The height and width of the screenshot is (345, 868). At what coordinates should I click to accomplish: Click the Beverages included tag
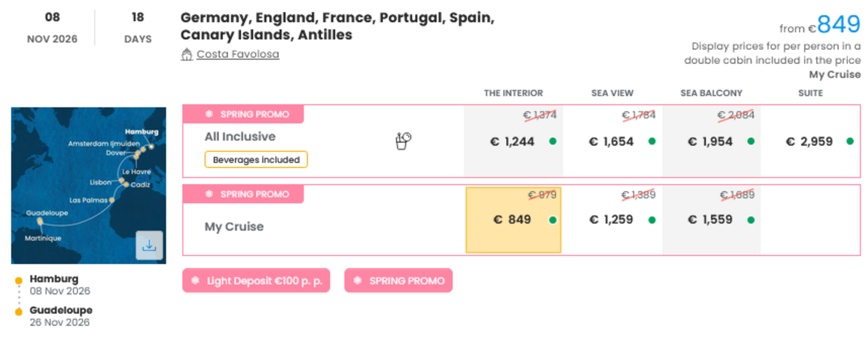[x=256, y=160]
